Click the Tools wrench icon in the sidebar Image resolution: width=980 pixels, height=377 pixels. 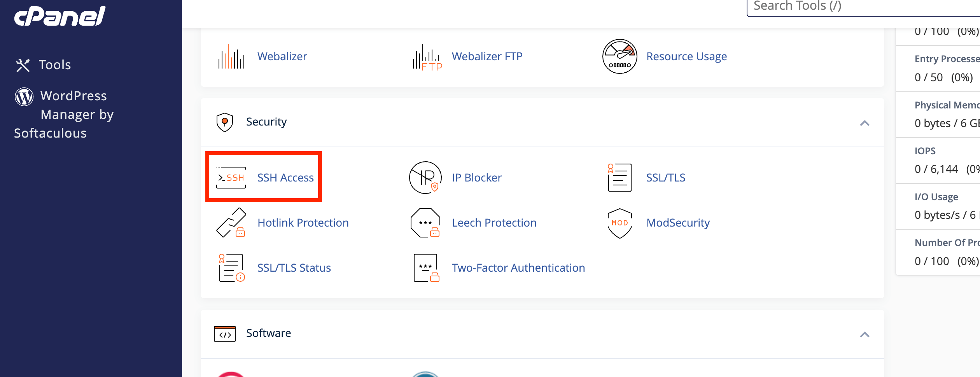coord(23,65)
